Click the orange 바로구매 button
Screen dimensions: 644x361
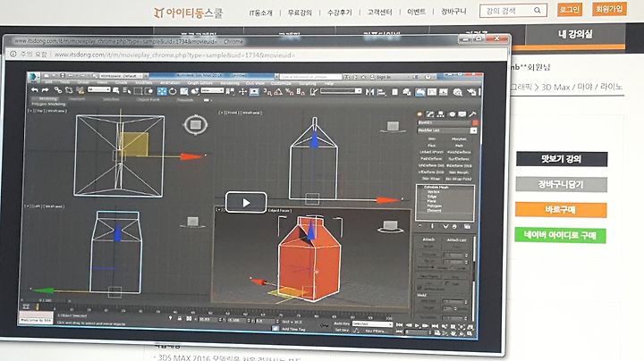[x=561, y=210]
